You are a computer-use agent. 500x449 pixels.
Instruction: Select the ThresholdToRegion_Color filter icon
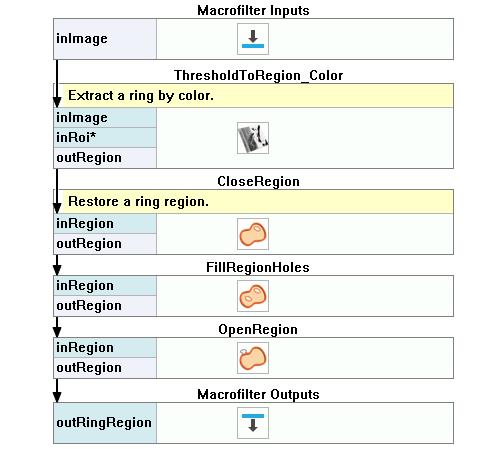[x=253, y=138]
